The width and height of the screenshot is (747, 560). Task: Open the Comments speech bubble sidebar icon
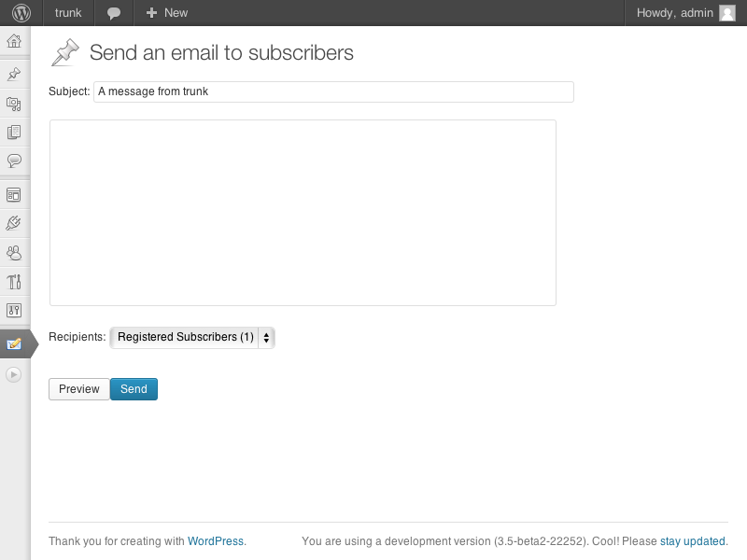pyautogui.click(x=14, y=161)
